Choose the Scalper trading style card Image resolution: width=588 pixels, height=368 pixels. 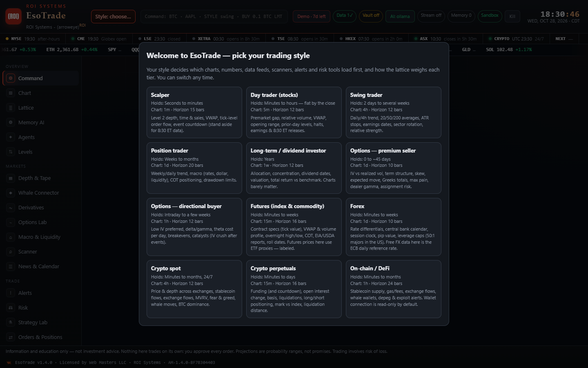click(x=194, y=112)
